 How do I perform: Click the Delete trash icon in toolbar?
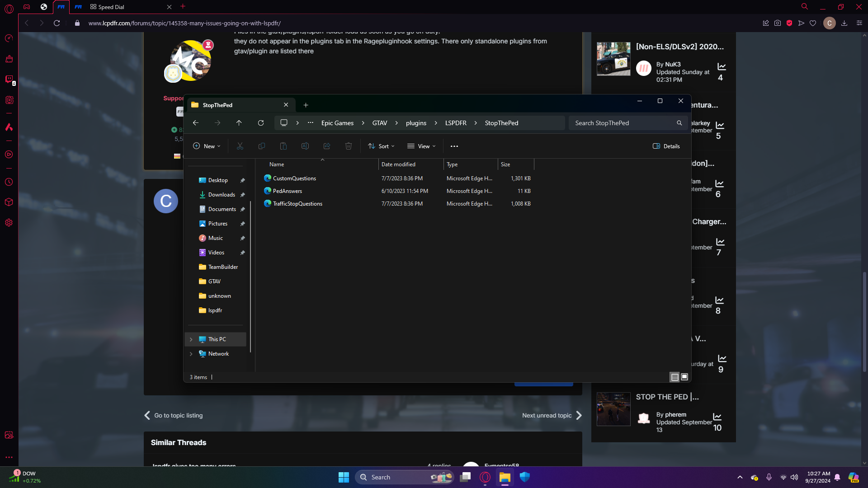coord(349,146)
